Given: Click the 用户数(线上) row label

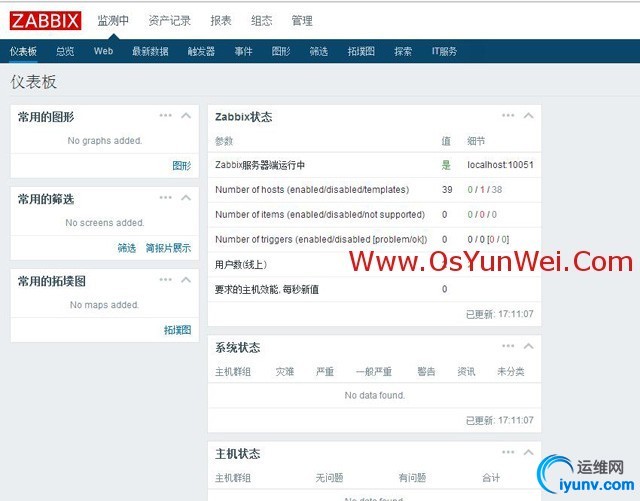Looking at the screenshot, I should click(241, 265).
